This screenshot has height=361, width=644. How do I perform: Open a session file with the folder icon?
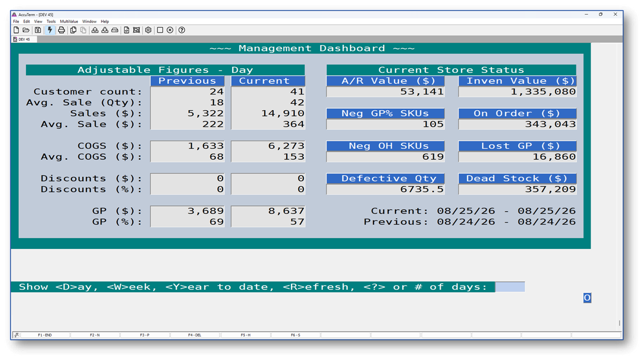coord(26,30)
